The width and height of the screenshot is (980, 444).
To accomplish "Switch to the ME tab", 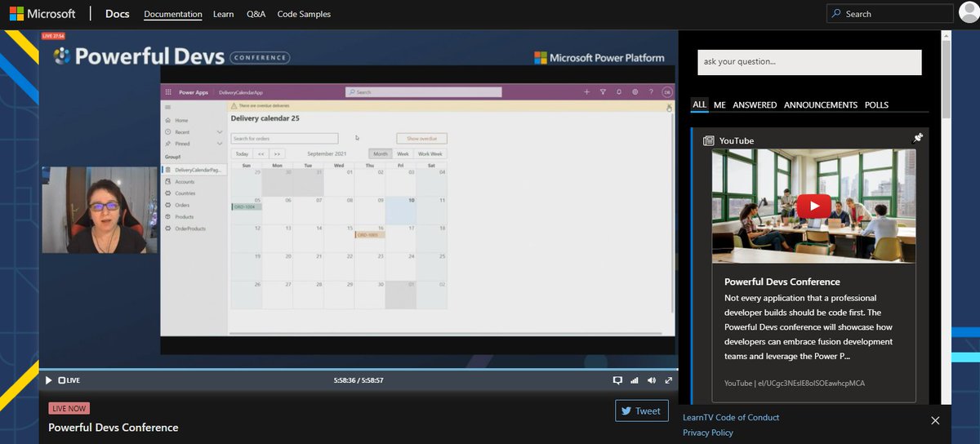I will [x=719, y=104].
